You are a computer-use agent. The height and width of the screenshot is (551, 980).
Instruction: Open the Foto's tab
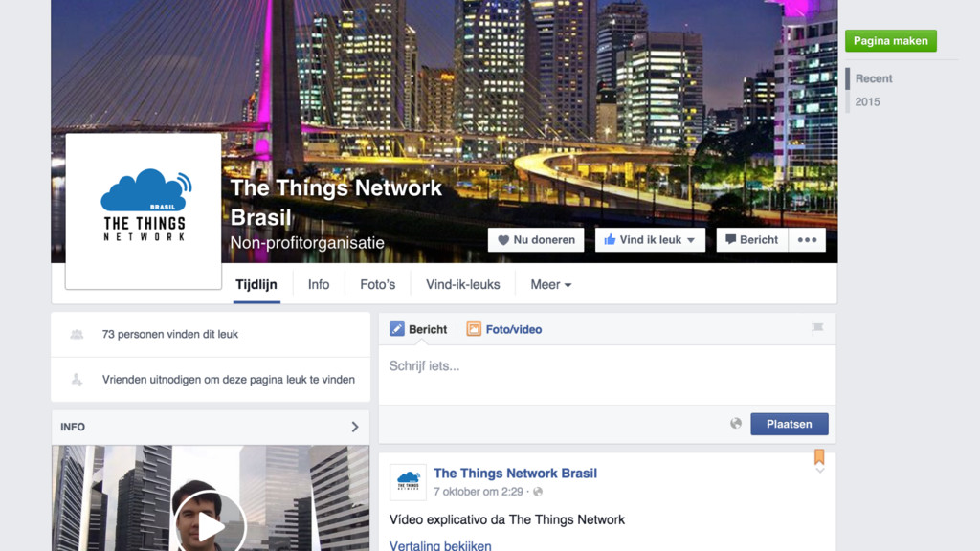click(x=377, y=285)
